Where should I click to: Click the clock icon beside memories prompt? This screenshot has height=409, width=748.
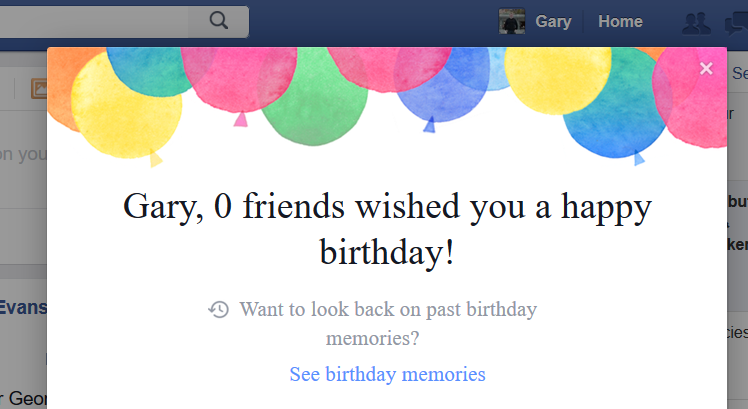(x=218, y=309)
